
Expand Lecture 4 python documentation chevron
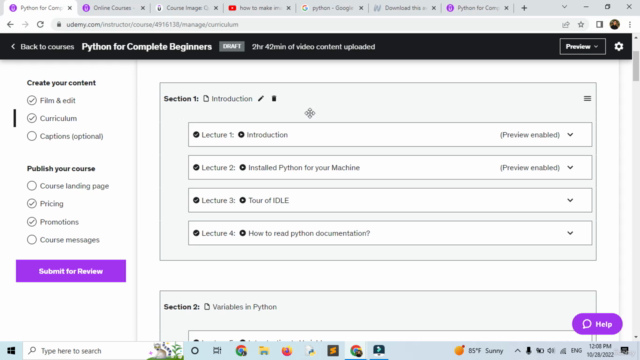tap(570, 233)
